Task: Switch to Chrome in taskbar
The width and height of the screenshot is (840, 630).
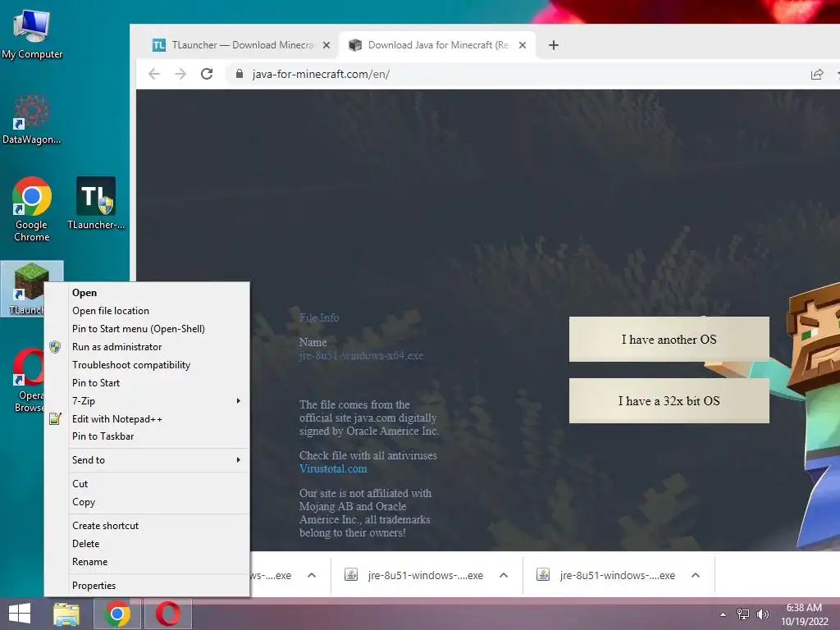Action: click(x=117, y=614)
